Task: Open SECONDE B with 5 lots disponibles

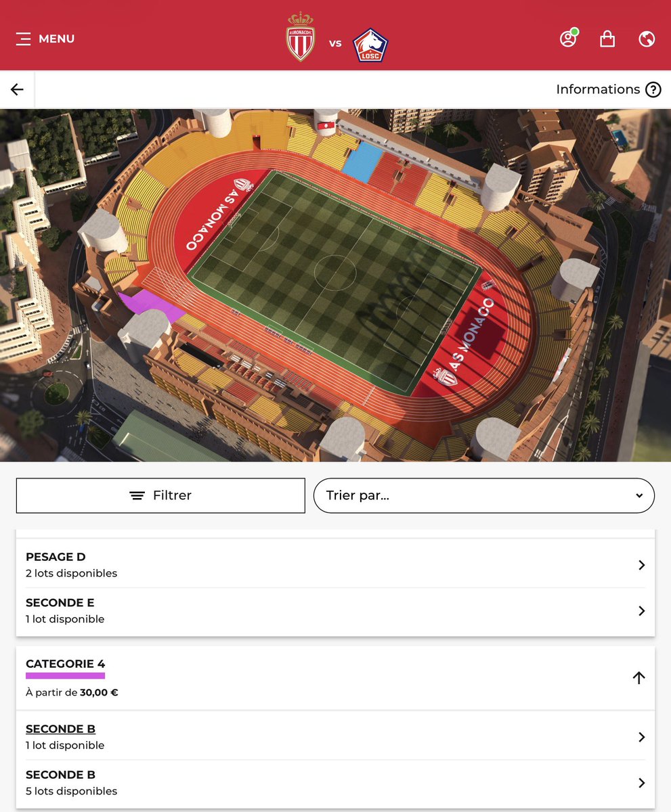Action: click(x=335, y=783)
